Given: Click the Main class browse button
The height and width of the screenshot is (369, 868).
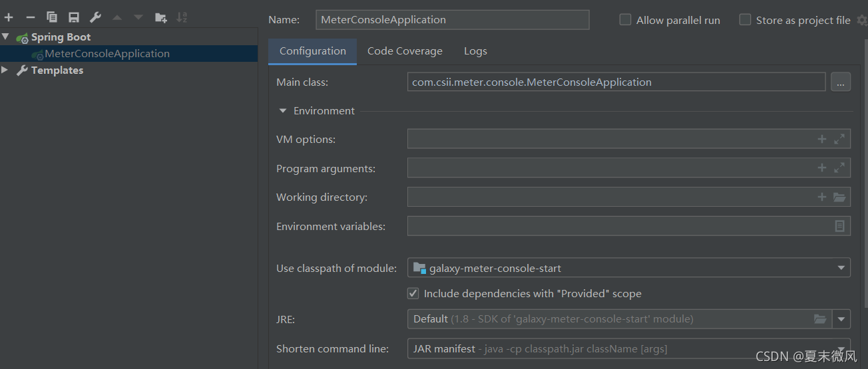Looking at the screenshot, I should click(840, 82).
